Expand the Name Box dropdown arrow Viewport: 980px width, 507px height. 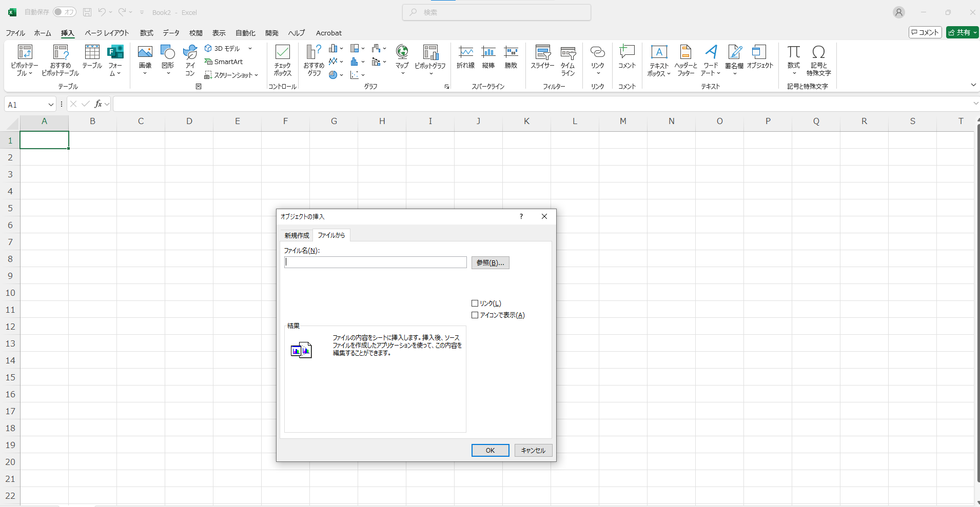point(51,105)
